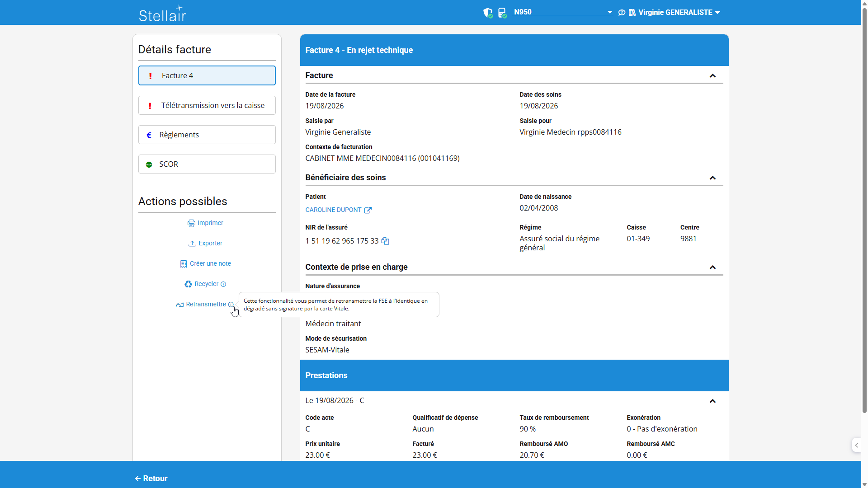Click the 0 - Pas d'exonération value
Viewport: 868px width, 488px height.
click(x=662, y=429)
